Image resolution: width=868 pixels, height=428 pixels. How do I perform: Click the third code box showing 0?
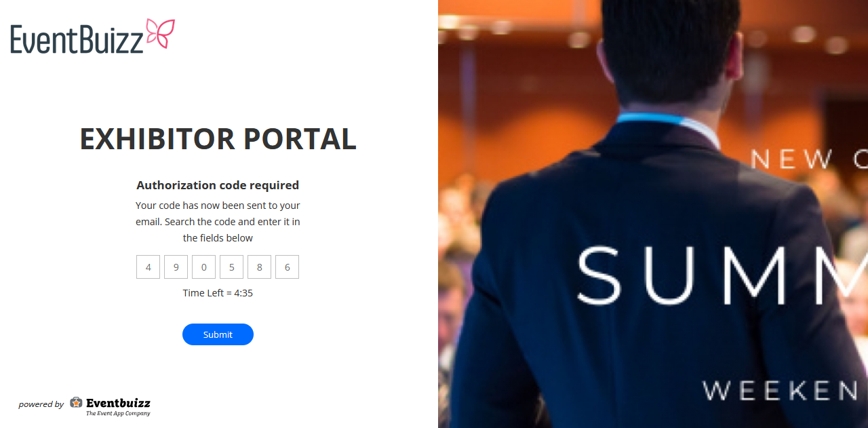click(204, 267)
